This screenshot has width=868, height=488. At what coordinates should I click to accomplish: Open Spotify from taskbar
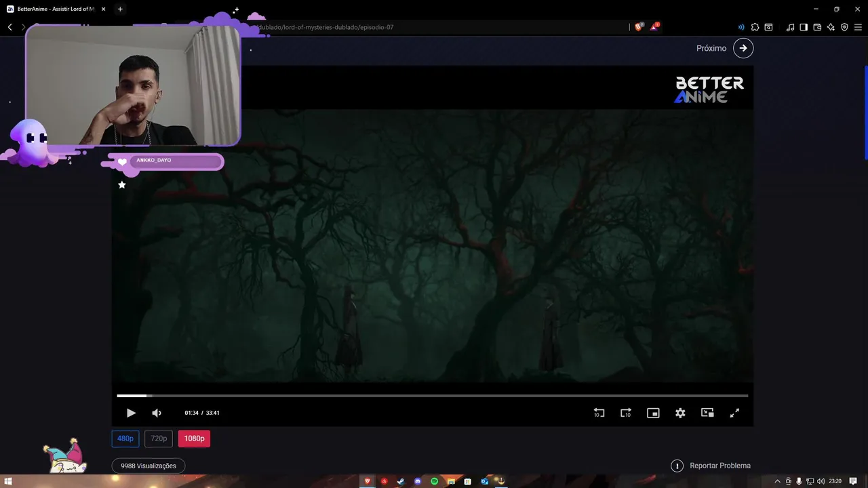pos(435,481)
